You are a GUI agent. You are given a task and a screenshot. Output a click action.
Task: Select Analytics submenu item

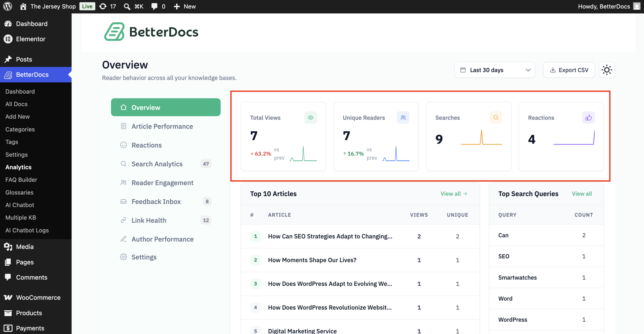tap(18, 167)
